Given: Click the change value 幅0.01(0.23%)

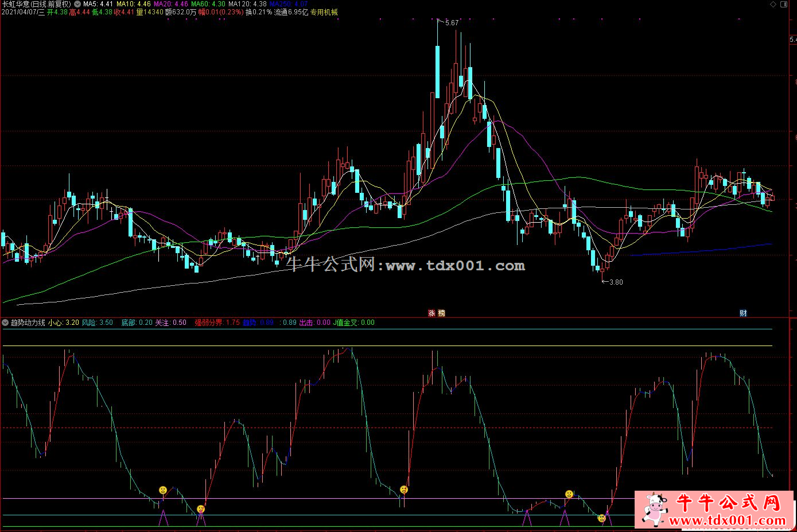Looking at the screenshot, I should (x=221, y=12).
